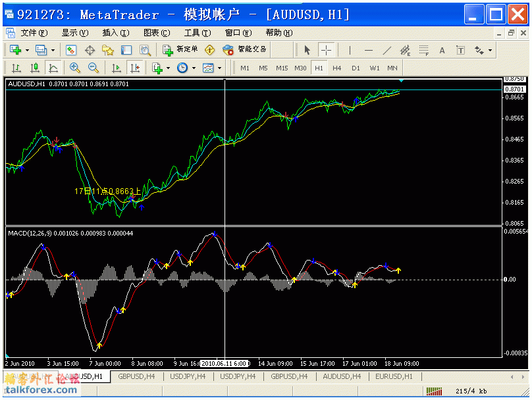
Task: Select the H4 timeframe button
Action: 337,68
